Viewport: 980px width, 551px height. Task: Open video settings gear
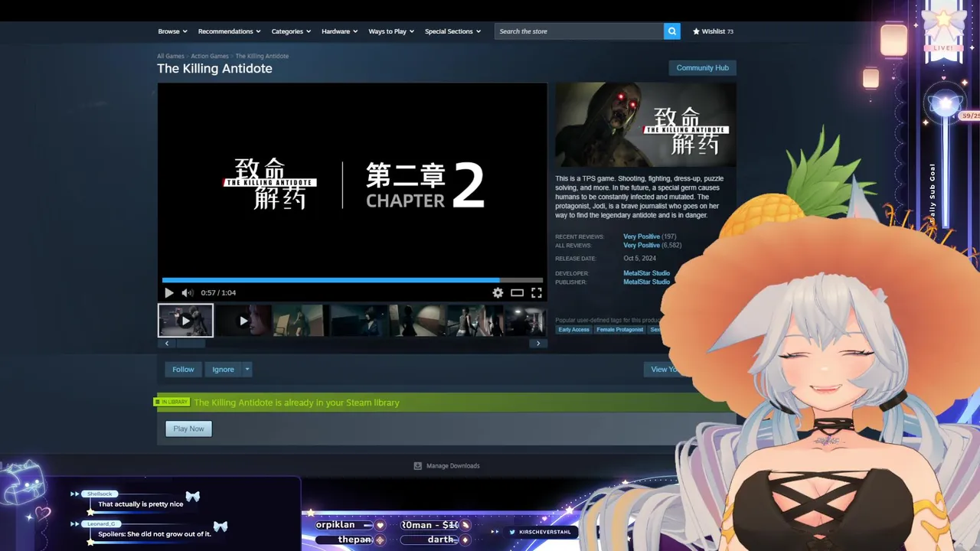point(498,292)
